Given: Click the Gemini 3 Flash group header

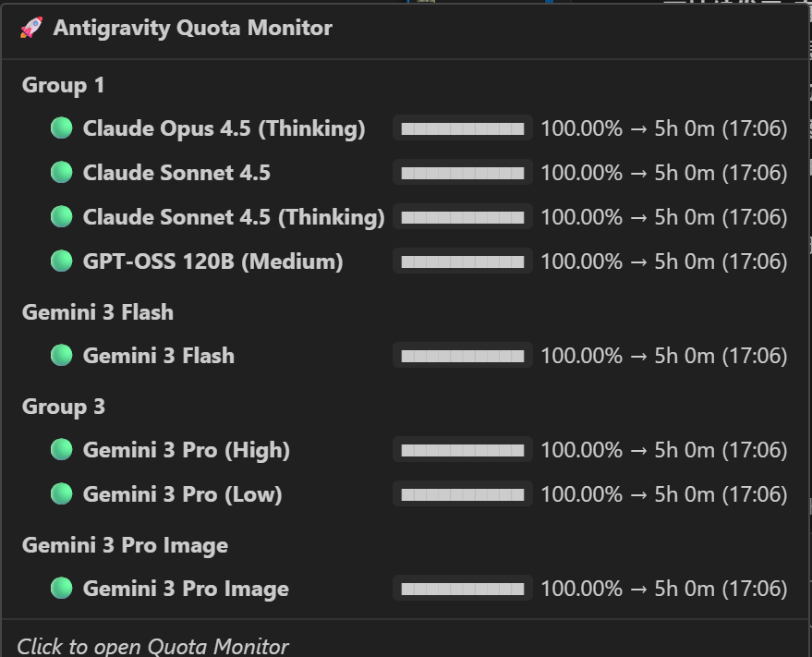Looking at the screenshot, I should pyautogui.click(x=97, y=312).
